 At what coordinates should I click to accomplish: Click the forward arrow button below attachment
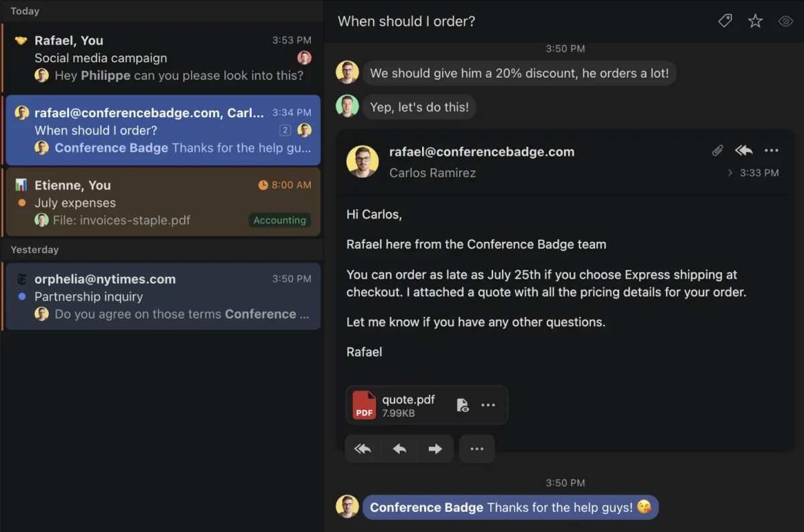[x=435, y=449]
